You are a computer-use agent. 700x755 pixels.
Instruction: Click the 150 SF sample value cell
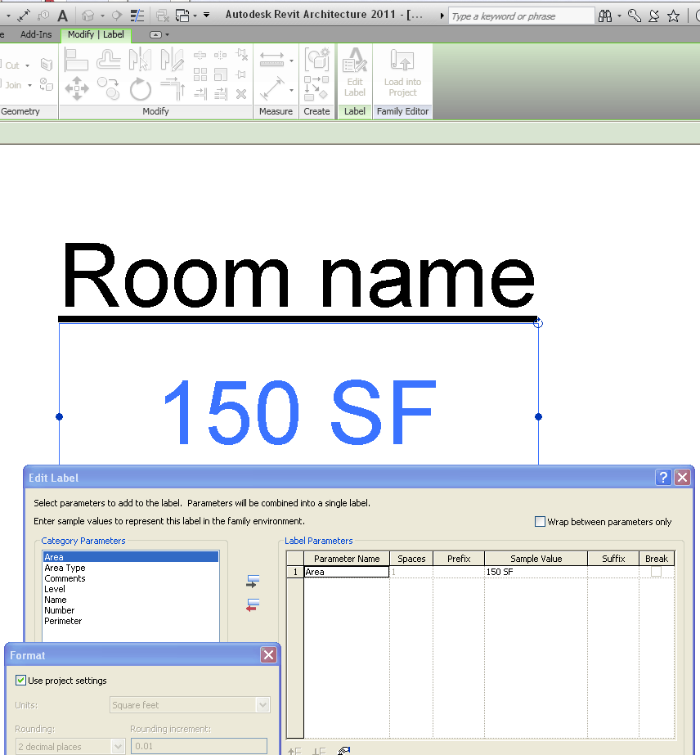536,572
